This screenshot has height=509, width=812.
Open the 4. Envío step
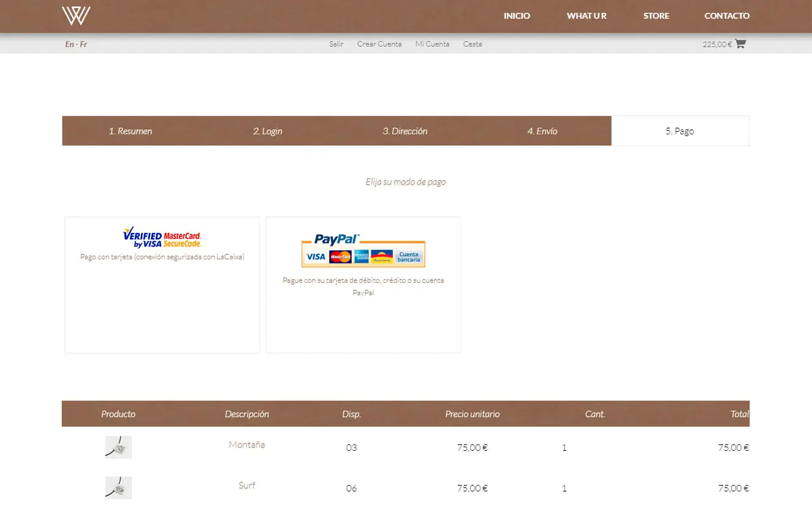tap(542, 131)
